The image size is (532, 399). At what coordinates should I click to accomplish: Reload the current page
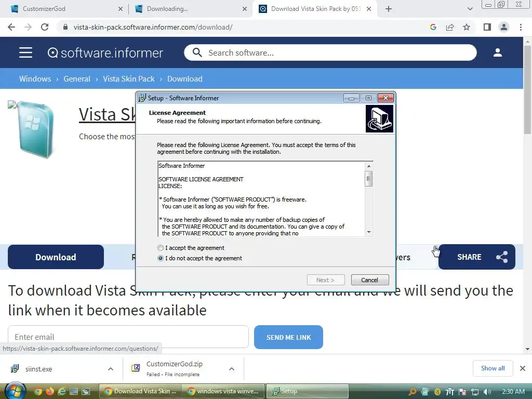pos(45,27)
